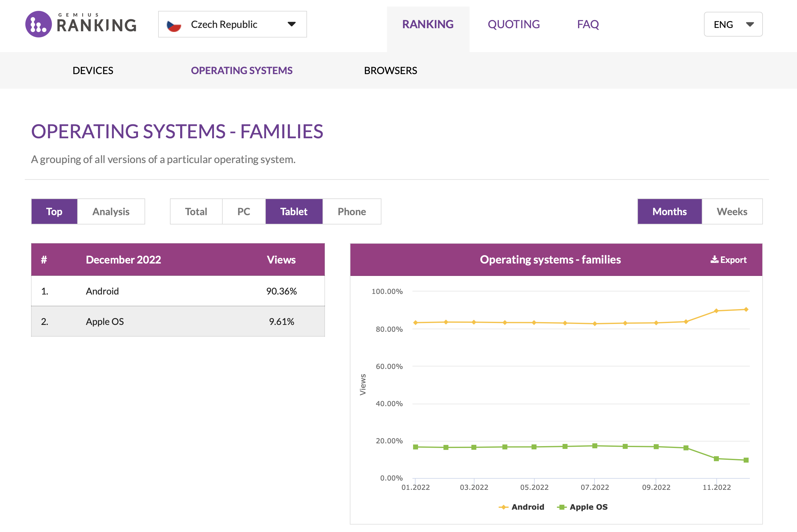Screen dimensions: 797x532
Task: Open the language dropdown
Action: click(x=733, y=24)
